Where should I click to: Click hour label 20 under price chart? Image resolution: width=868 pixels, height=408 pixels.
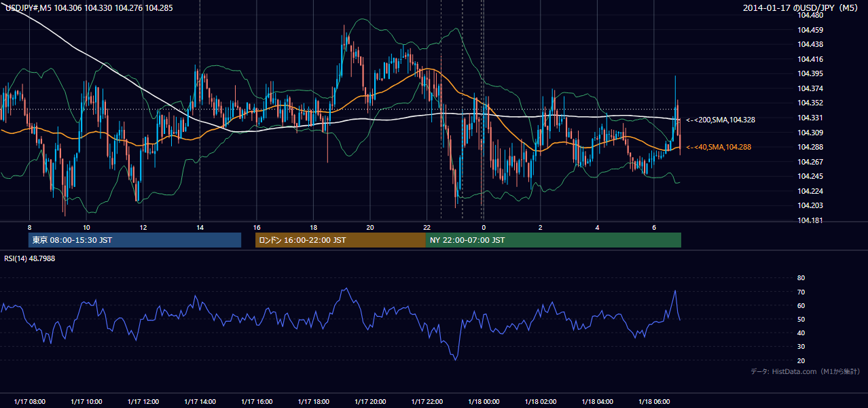tap(370, 226)
